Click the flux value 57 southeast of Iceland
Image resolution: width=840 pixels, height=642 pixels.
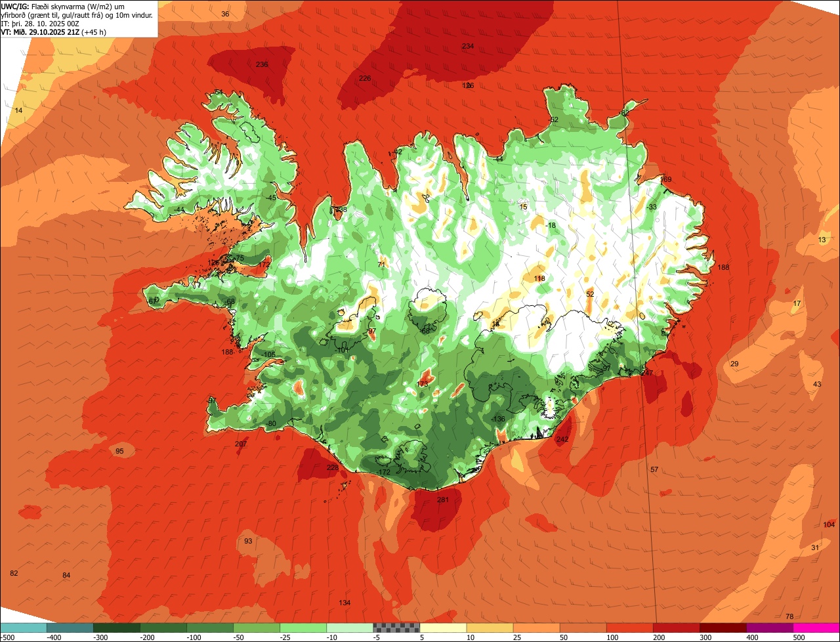pyautogui.click(x=654, y=469)
